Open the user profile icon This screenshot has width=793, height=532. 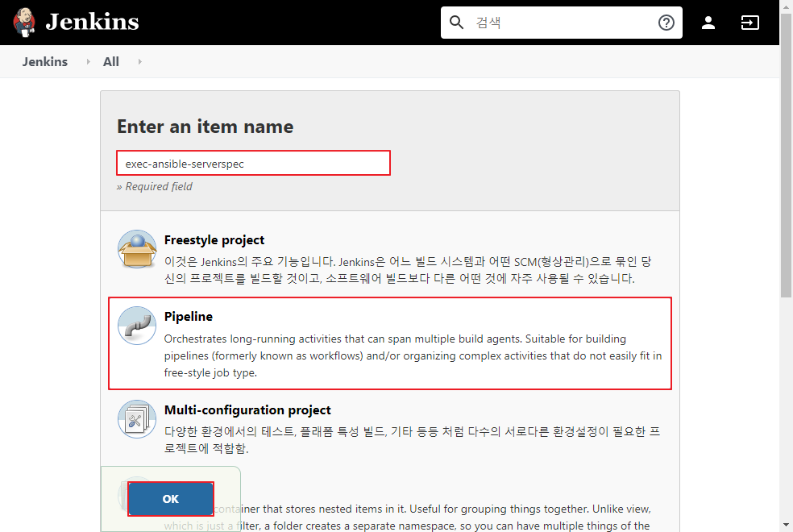coord(708,23)
